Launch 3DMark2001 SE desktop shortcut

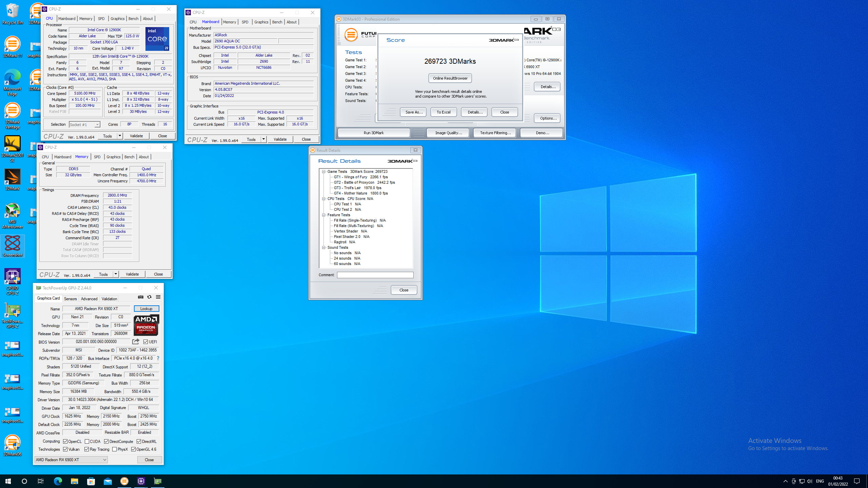(12, 149)
